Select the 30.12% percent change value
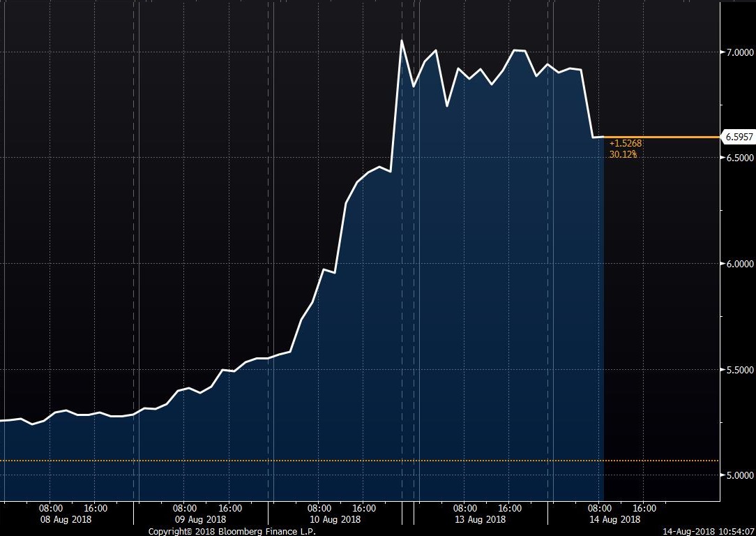The image size is (756, 536). (x=623, y=154)
